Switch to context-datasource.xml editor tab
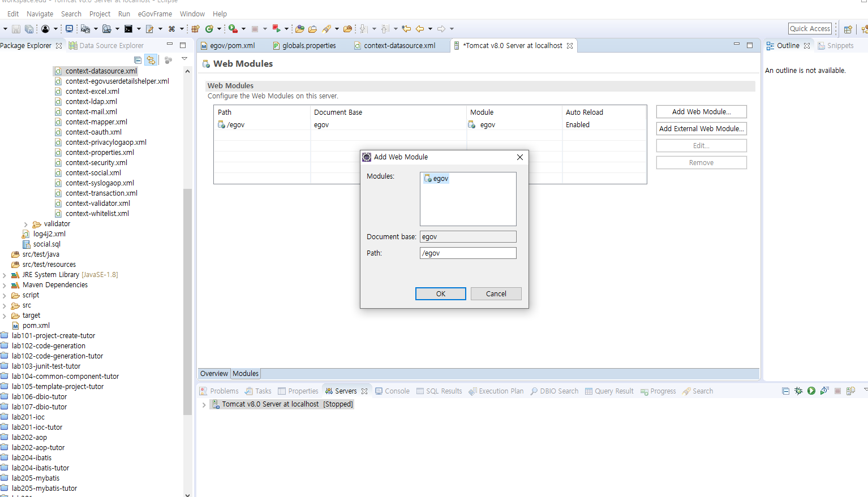 coord(395,46)
